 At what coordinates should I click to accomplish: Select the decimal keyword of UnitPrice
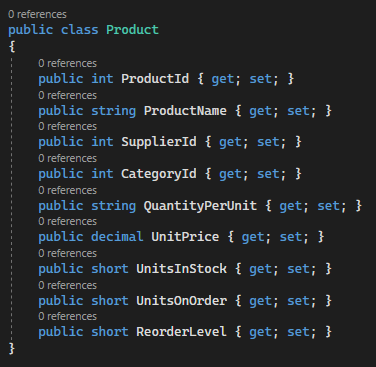[117, 237]
